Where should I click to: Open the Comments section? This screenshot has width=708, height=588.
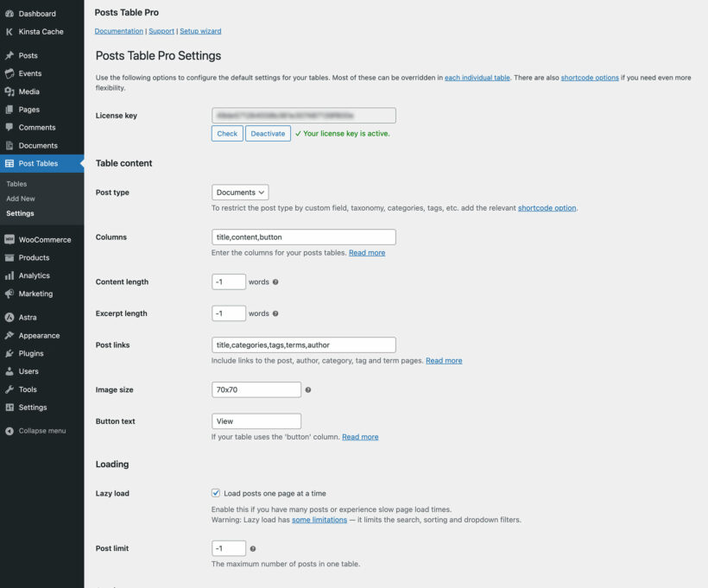click(x=37, y=127)
